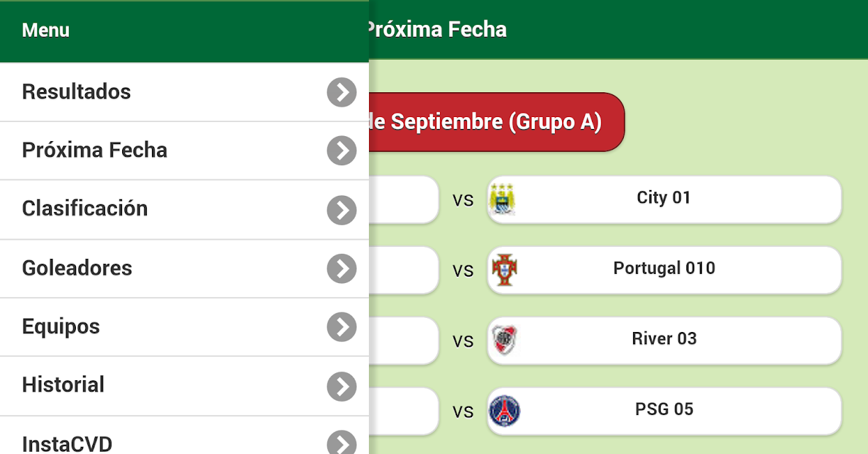868x454 pixels.
Task: Select Clasificación from the menu
Action: (185, 209)
